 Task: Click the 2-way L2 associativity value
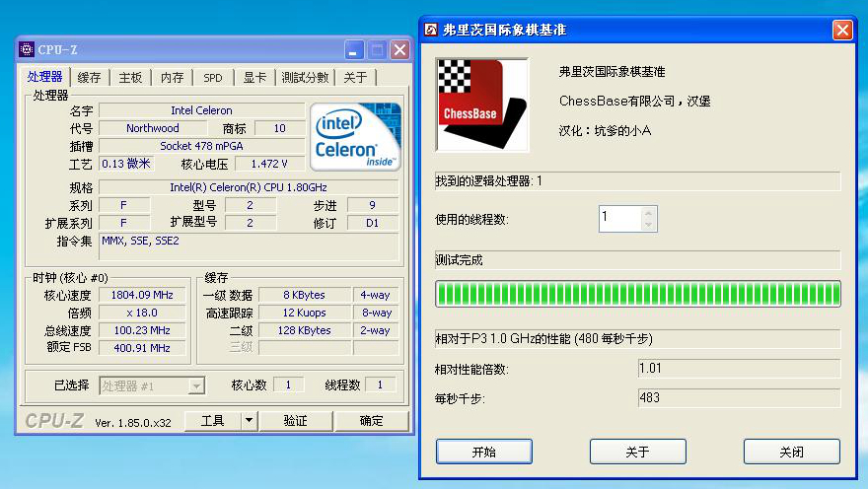376,330
